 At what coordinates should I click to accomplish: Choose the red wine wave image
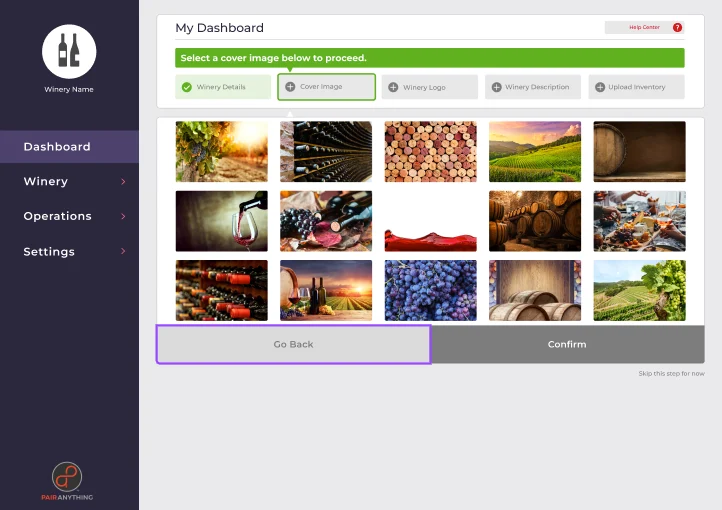(431, 221)
